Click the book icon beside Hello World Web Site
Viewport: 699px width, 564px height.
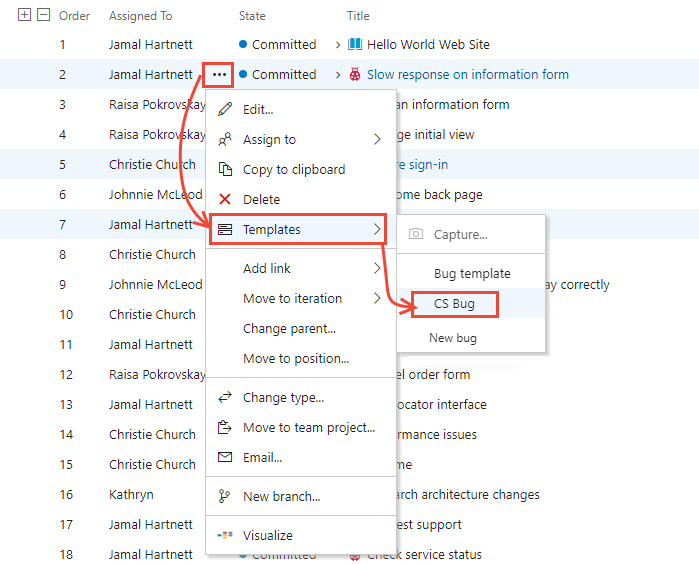355,44
